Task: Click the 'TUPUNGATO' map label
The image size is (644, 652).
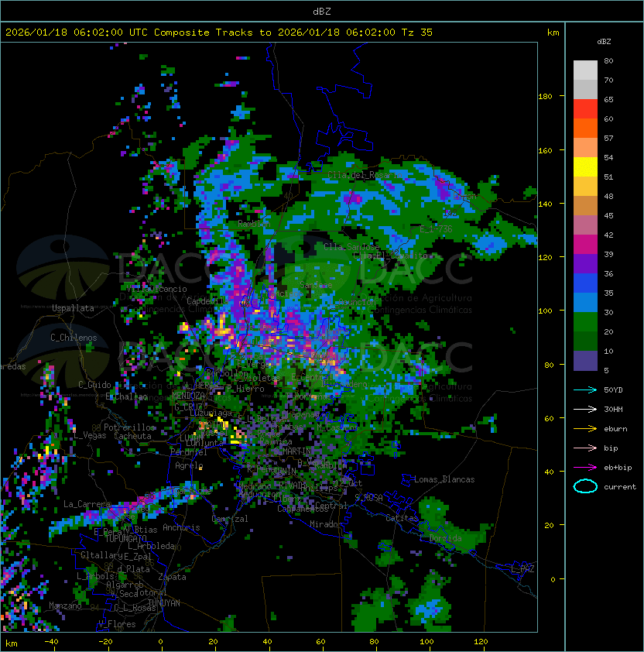Action: pyautogui.click(x=125, y=538)
